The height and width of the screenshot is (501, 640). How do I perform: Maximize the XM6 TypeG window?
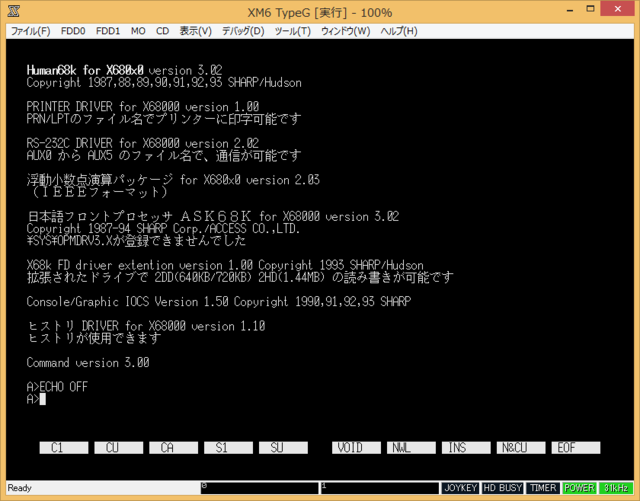click(x=590, y=10)
